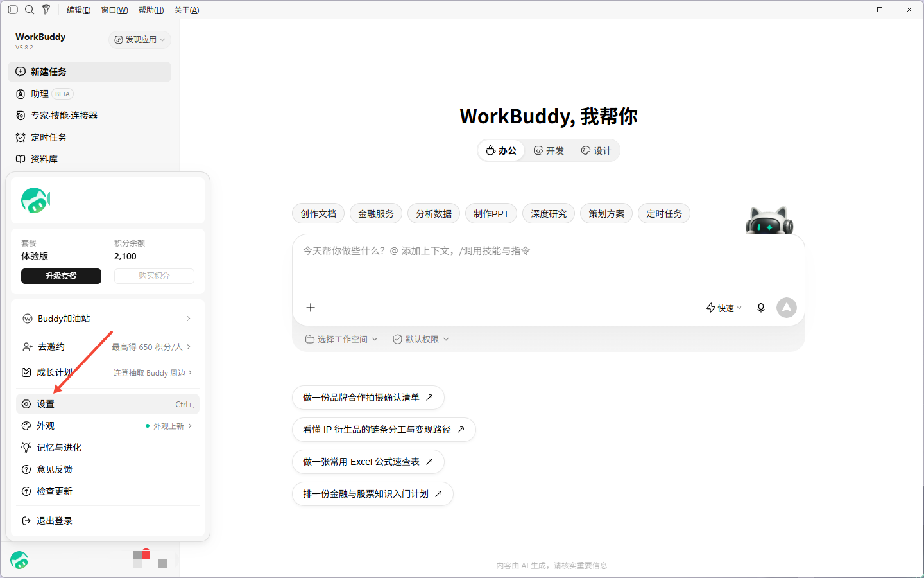Open the 快速 mode dropdown
The image size is (924, 578).
point(724,308)
